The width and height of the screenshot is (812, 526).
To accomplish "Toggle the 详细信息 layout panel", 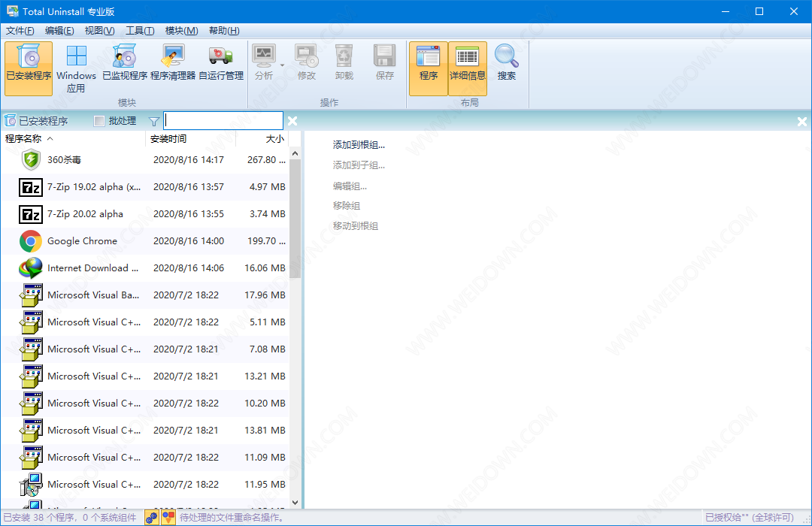I will click(x=468, y=68).
